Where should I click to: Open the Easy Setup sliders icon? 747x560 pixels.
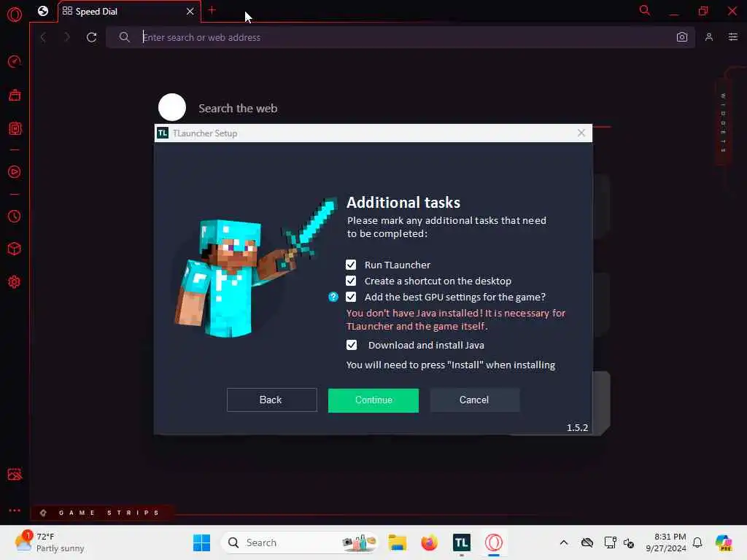tap(732, 37)
